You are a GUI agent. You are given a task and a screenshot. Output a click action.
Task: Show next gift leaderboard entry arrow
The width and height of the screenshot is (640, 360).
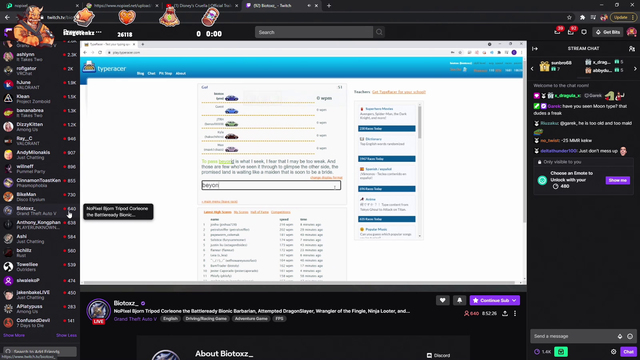[x=635, y=69]
